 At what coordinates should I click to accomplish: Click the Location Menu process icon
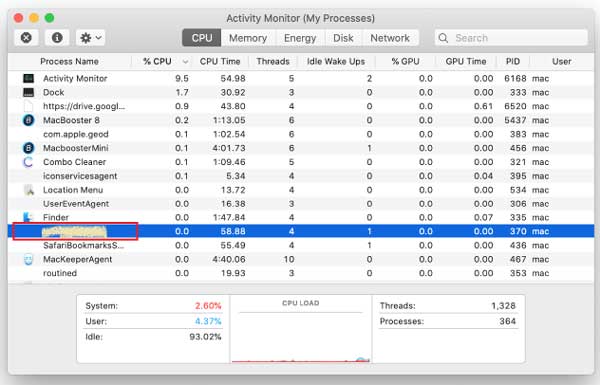29,190
